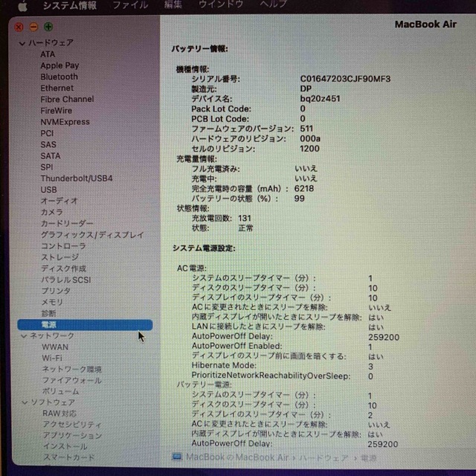Select パラレルSCSI in the sidebar
The image size is (476, 476).
66,280
